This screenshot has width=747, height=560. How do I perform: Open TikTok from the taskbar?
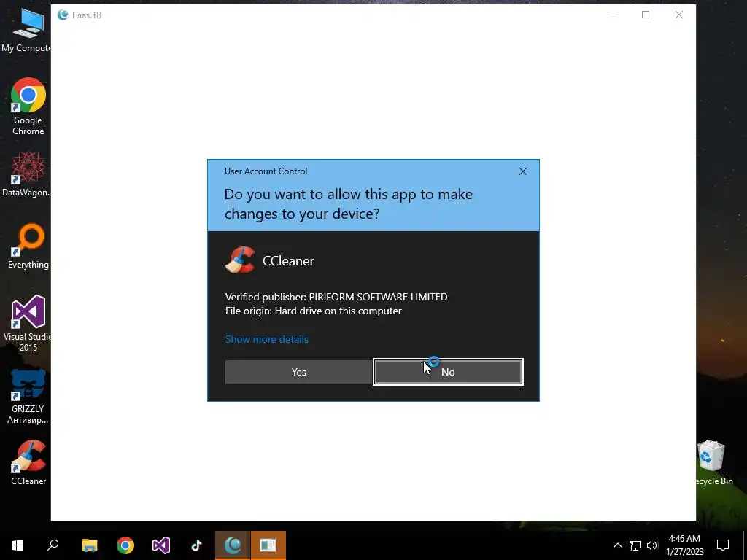[x=197, y=545]
